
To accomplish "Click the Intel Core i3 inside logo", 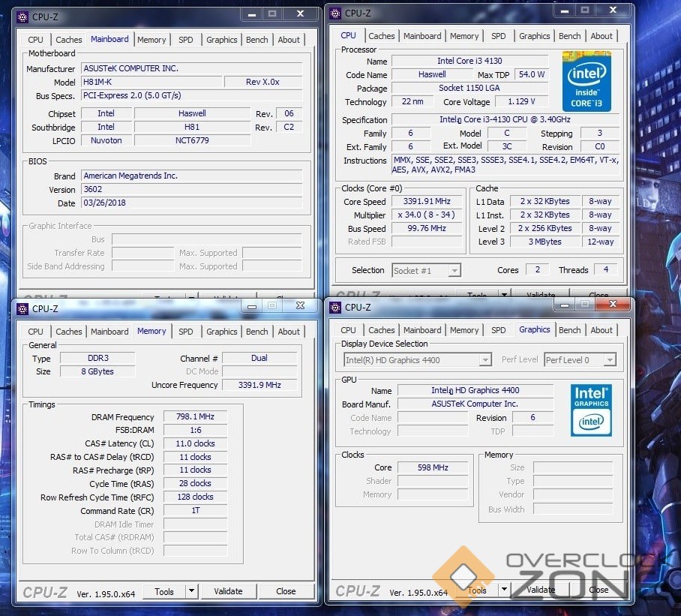I will [x=586, y=81].
